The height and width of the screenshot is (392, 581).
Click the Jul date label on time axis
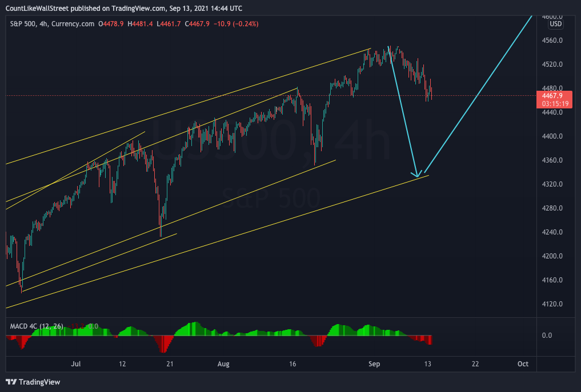tap(75, 364)
